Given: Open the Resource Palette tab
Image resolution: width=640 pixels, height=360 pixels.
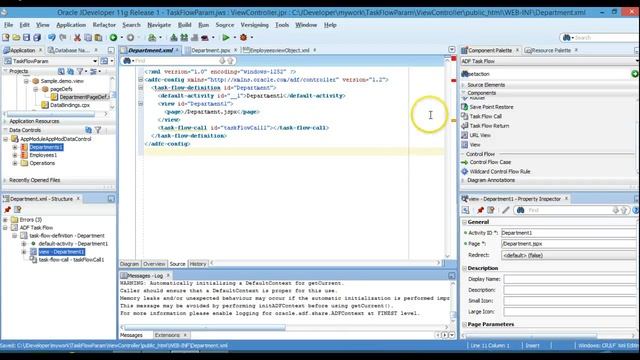Looking at the screenshot, I should [x=551, y=50].
